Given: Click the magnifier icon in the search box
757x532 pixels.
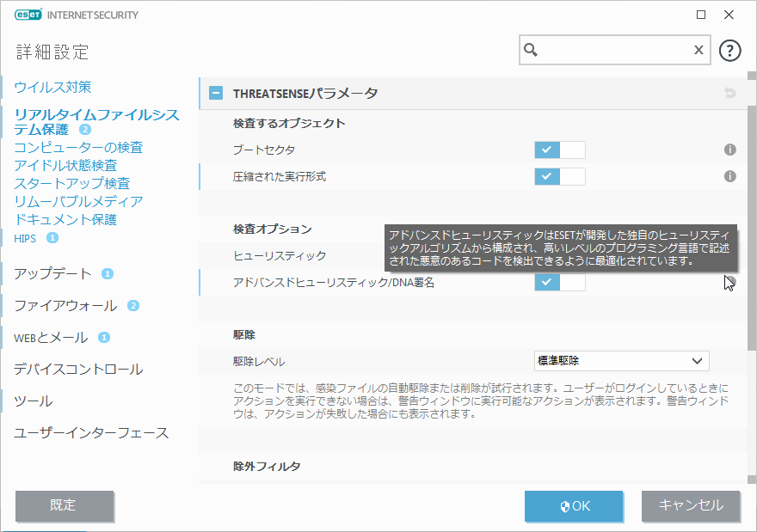Looking at the screenshot, I should point(531,50).
